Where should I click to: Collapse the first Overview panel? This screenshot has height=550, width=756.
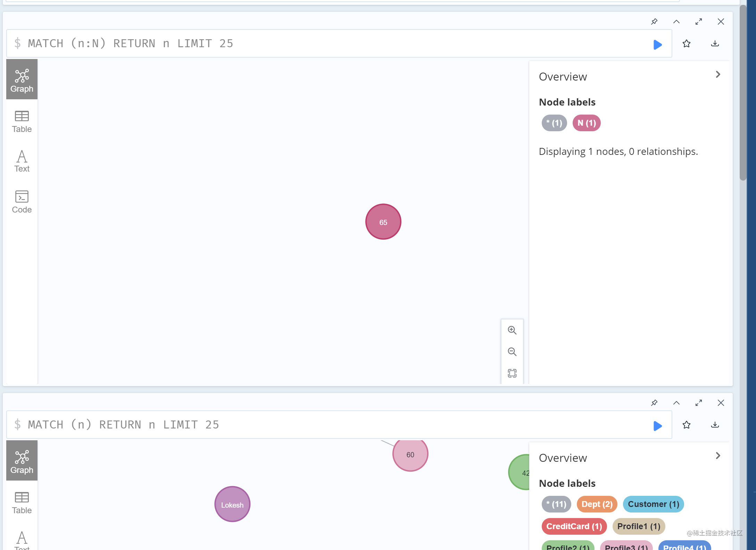718,75
